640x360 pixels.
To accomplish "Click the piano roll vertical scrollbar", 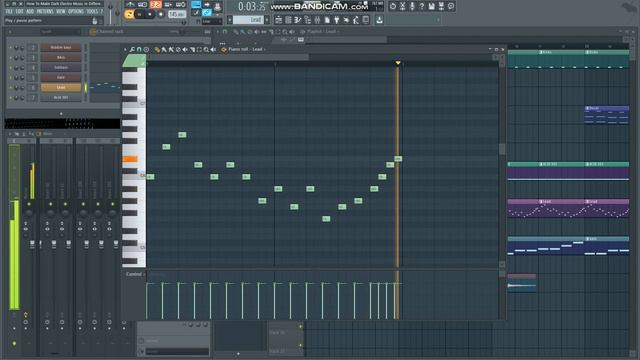I will [502, 149].
